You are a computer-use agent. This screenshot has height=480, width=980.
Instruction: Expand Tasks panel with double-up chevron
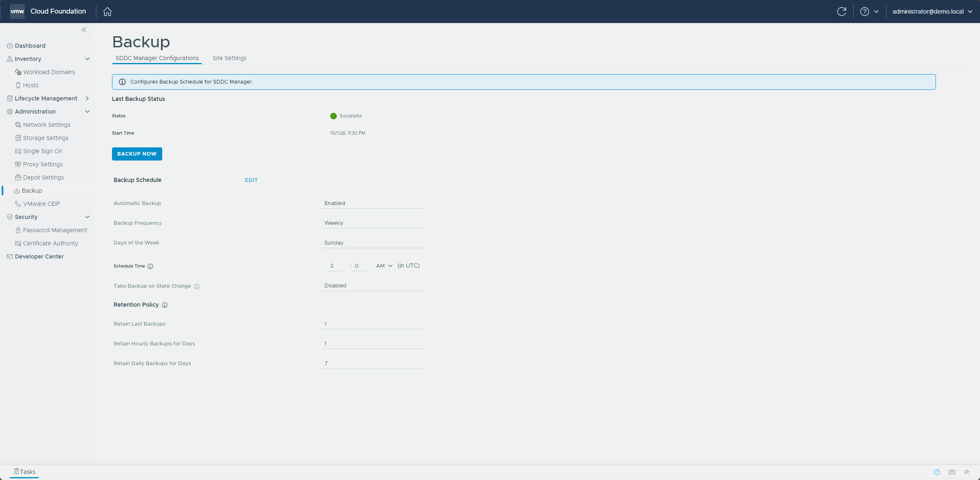coord(967,472)
